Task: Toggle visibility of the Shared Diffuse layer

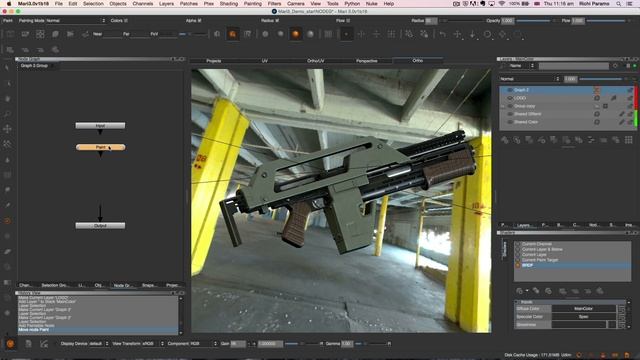Action: pos(510,114)
